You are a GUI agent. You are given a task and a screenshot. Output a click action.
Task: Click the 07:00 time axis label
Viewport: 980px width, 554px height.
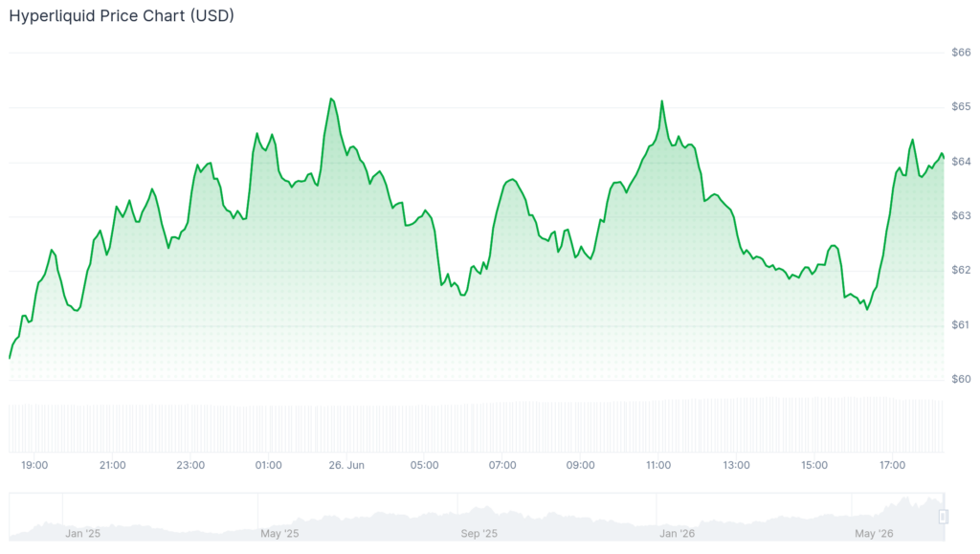pos(502,465)
